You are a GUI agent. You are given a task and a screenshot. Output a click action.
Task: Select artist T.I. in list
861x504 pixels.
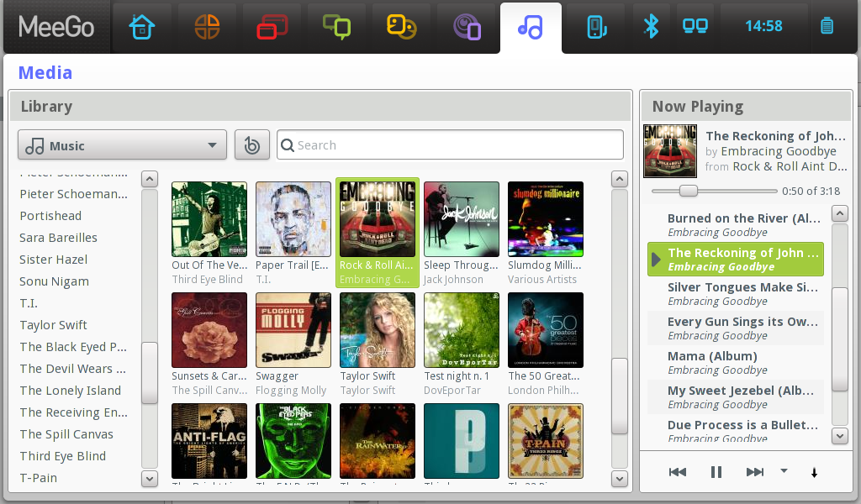pos(29,303)
